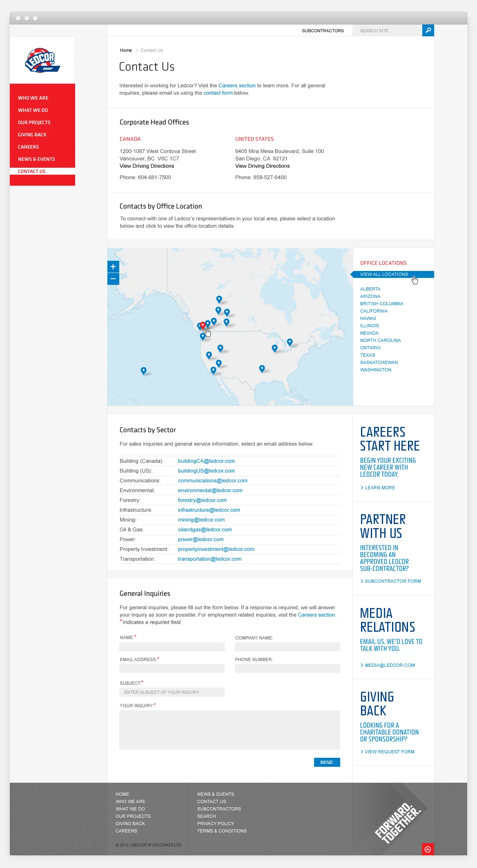Open Subcontractor Form link
Viewport: 477px width, 868px height.
tap(391, 581)
